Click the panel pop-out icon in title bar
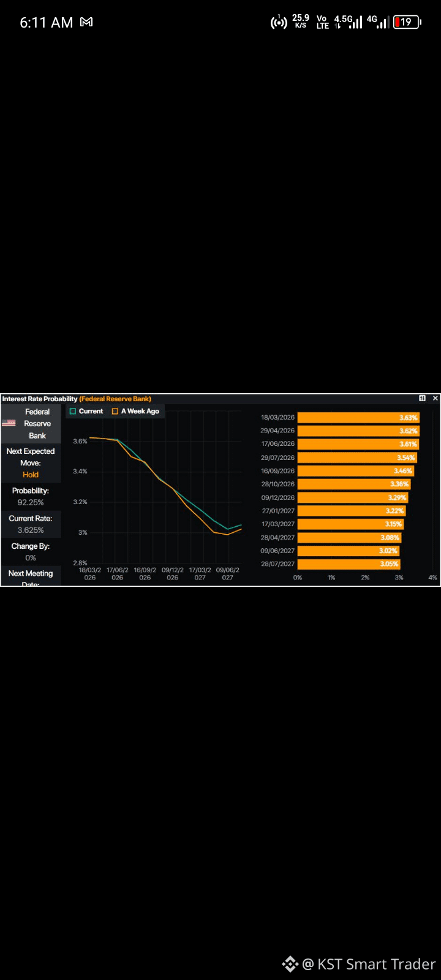 tap(422, 398)
